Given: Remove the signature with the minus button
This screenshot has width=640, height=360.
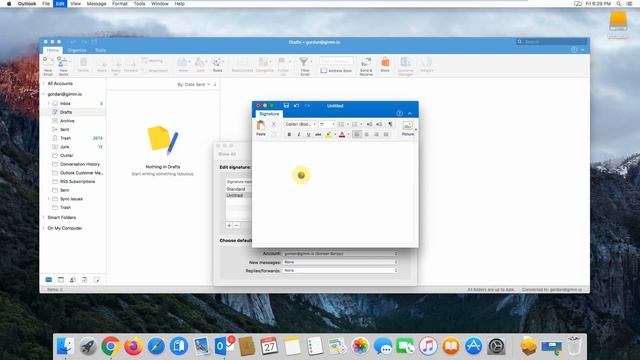Looking at the screenshot, I should pyautogui.click(x=236, y=225).
